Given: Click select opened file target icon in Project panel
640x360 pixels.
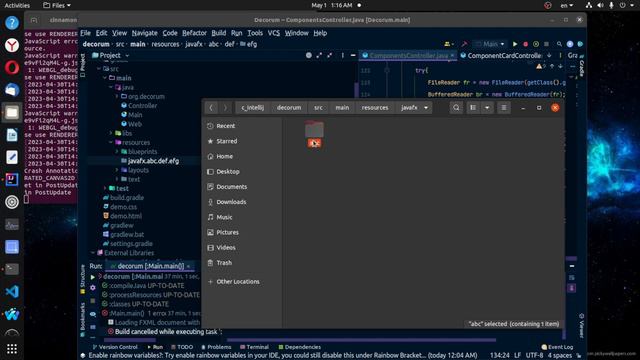Looking at the screenshot, I should 309,56.
